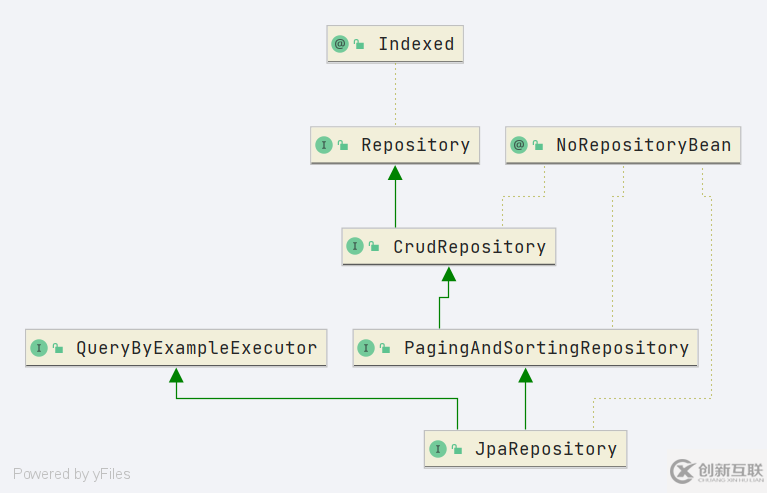Select the Indexed class label
767x493 pixels.
[x=416, y=44]
